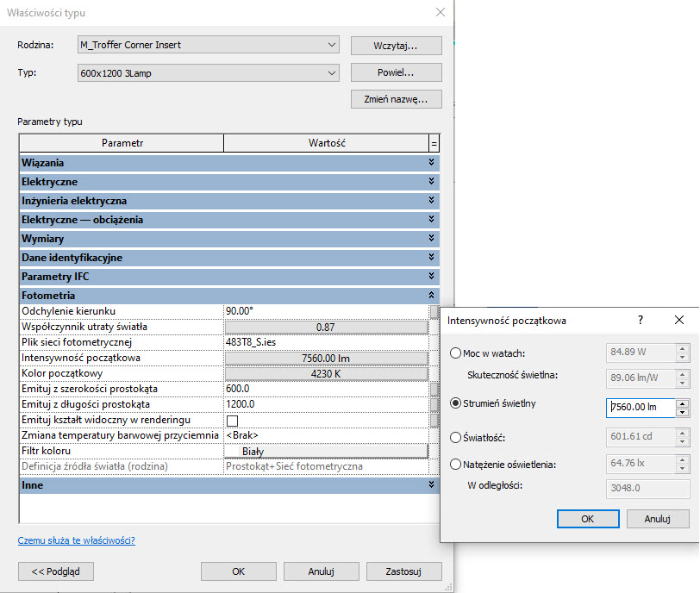The width and height of the screenshot is (700, 593).
Task: Open the Rodzina family dropdown
Action: click(x=206, y=45)
